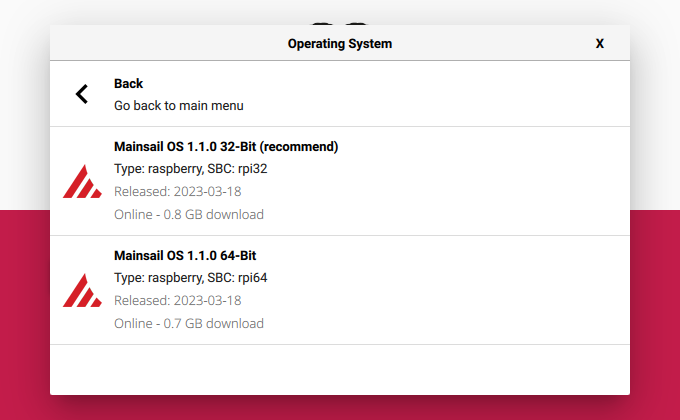Select the Mainsail logo for 32-Bit entry
This screenshot has width=680, height=420.
pos(82,181)
